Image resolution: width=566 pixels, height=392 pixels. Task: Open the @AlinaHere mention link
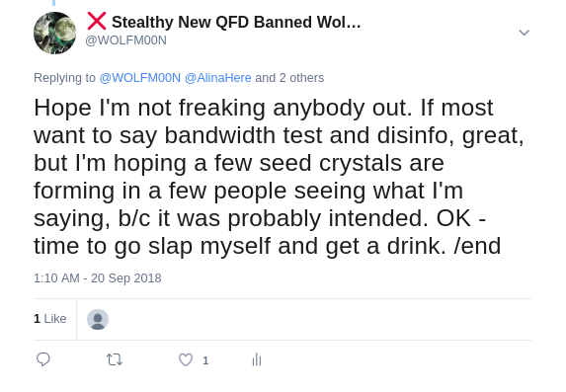(218, 78)
